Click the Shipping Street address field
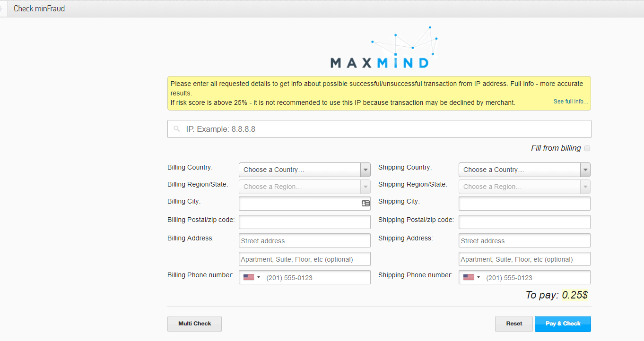Image resolution: width=644 pixels, height=341 pixels. tap(524, 240)
